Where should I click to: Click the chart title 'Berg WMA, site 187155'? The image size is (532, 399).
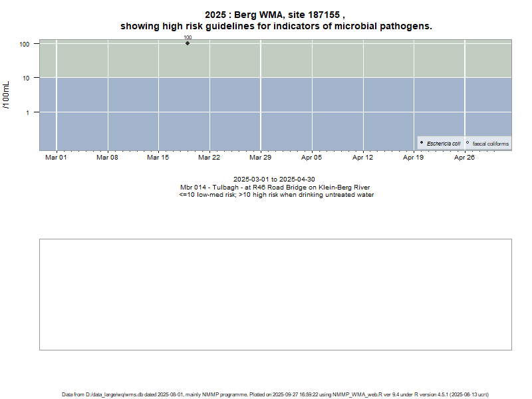click(275, 14)
